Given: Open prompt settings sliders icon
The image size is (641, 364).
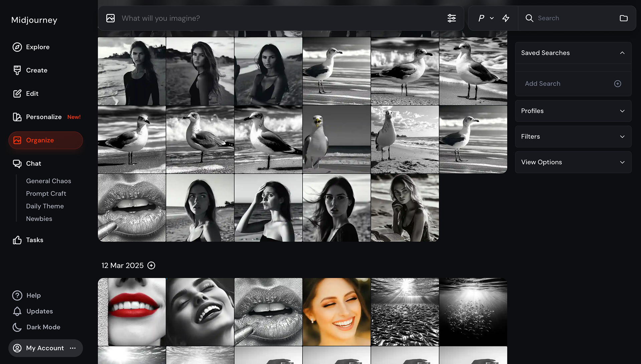Looking at the screenshot, I should coord(452,18).
